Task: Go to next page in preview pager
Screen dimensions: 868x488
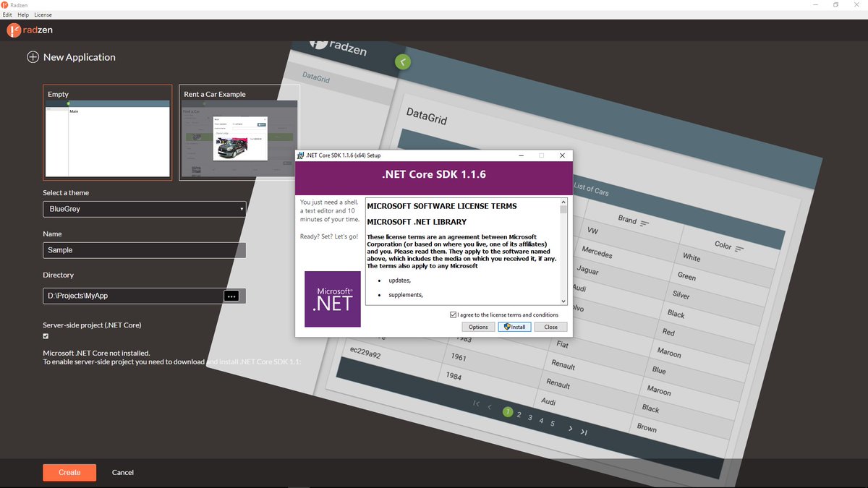Action: pyautogui.click(x=570, y=429)
